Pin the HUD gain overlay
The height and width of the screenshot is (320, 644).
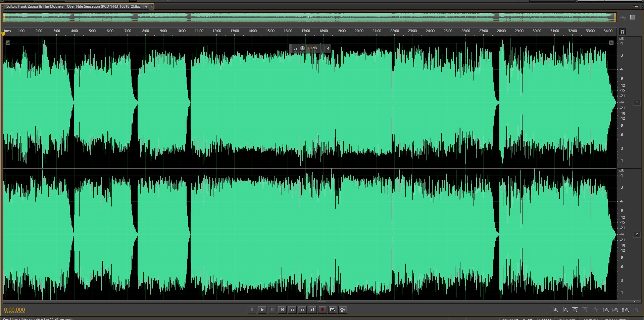pyautogui.click(x=328, y=49)
